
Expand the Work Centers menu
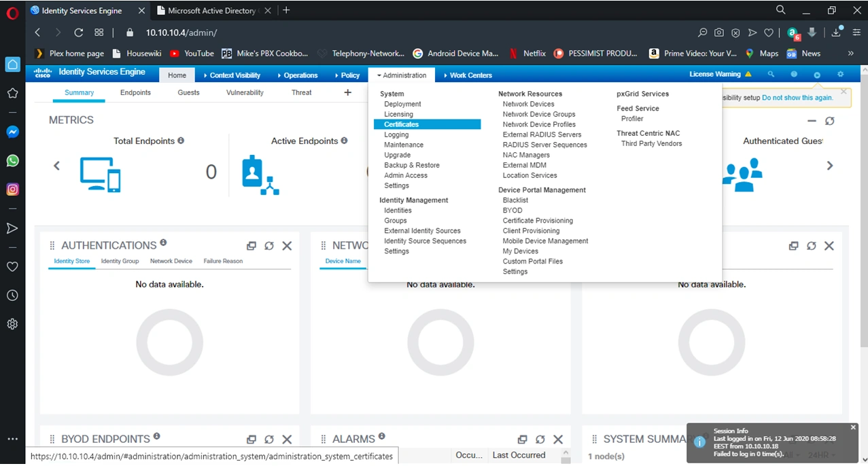click(x=467, y=75)
